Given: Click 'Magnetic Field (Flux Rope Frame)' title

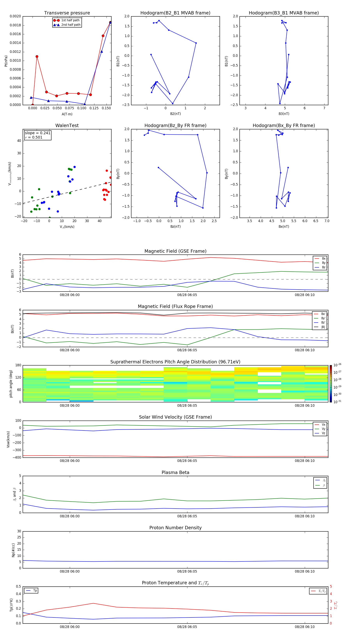Looking at the screenshot, I should (x=175, y=307).
